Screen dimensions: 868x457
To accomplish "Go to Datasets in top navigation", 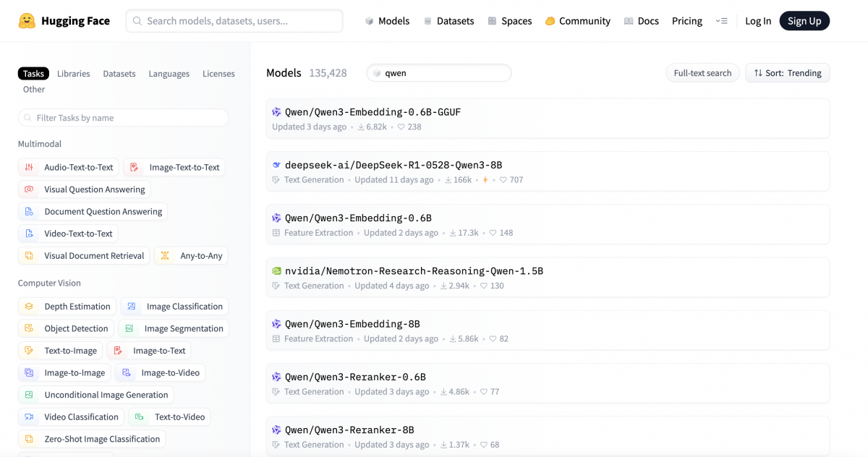I will pyautogui.click(x=448, y=21).
